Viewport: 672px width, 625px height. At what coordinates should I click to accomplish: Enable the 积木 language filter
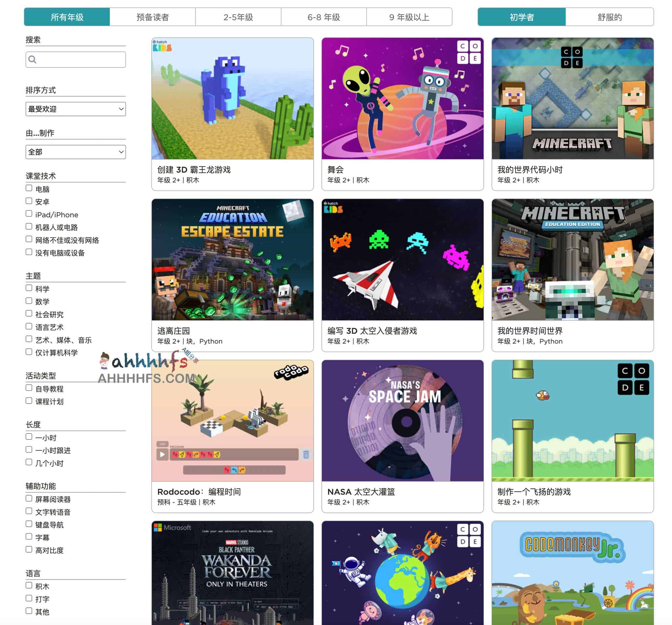tap(29, 585)
